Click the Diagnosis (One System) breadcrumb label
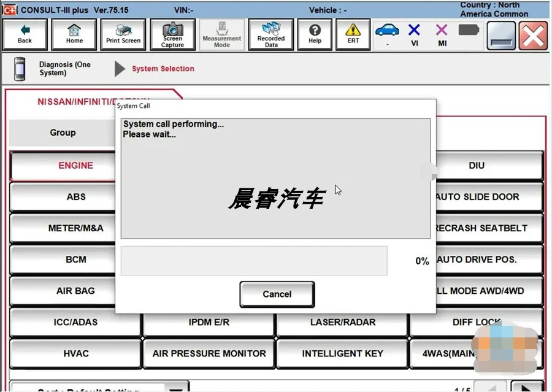Image resolution: width=552 pixels, height=392 pixels. click(65, 69)
